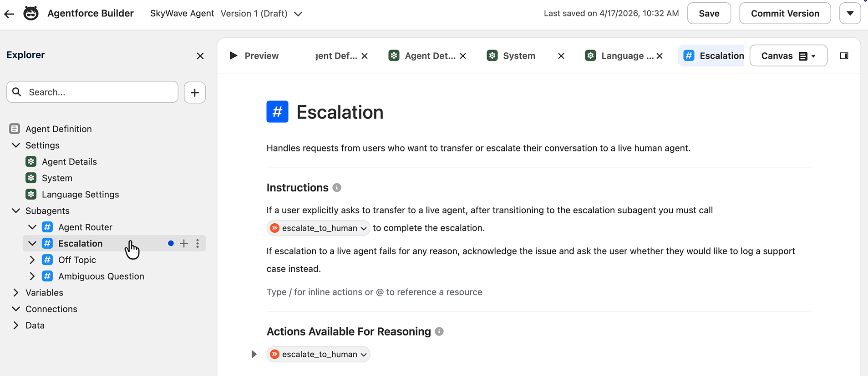Click the Save button
Screen dimensions: 868x376
click(709, 13)
